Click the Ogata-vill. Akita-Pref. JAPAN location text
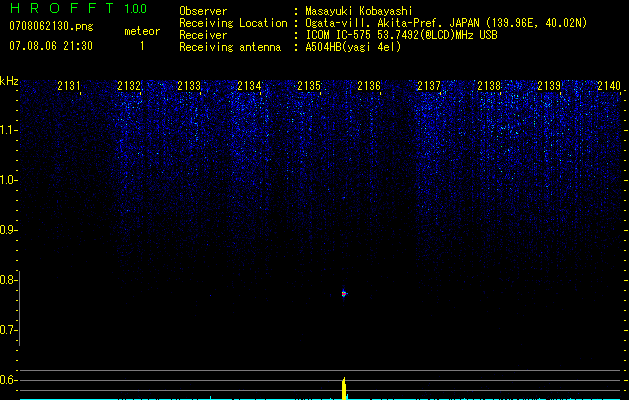The width and height of the screenshot is (629, 400). (446, 23)
